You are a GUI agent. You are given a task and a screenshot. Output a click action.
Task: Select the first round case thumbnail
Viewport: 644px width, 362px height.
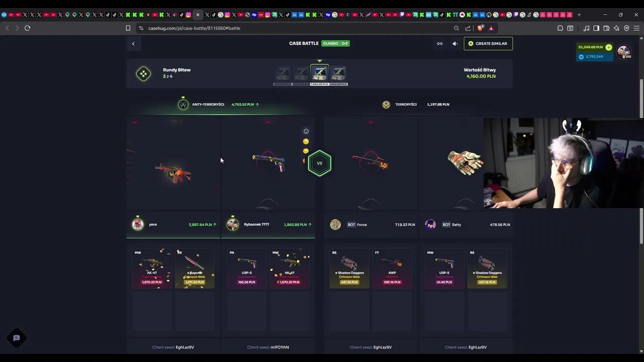click(x=283, y=75)
